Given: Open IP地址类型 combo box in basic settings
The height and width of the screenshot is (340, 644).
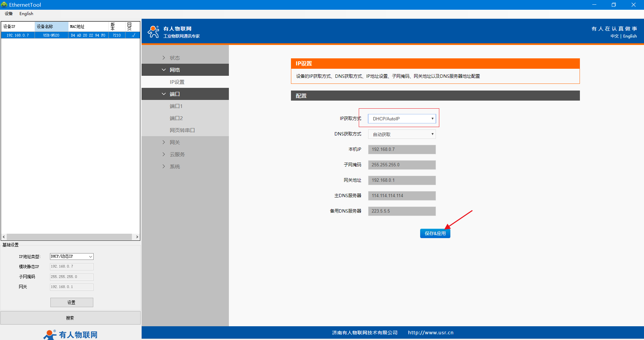Looking at the screenshot, I should pos(71,257).
